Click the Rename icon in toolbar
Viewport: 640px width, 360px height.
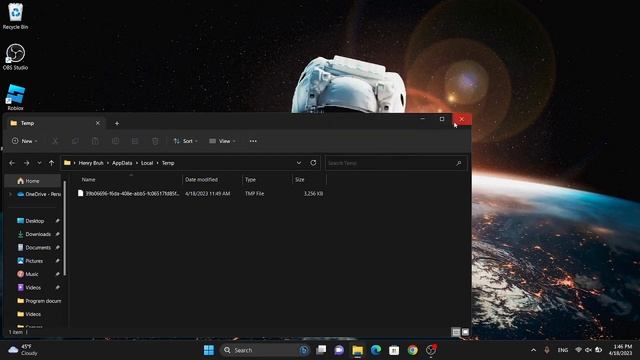116,141
